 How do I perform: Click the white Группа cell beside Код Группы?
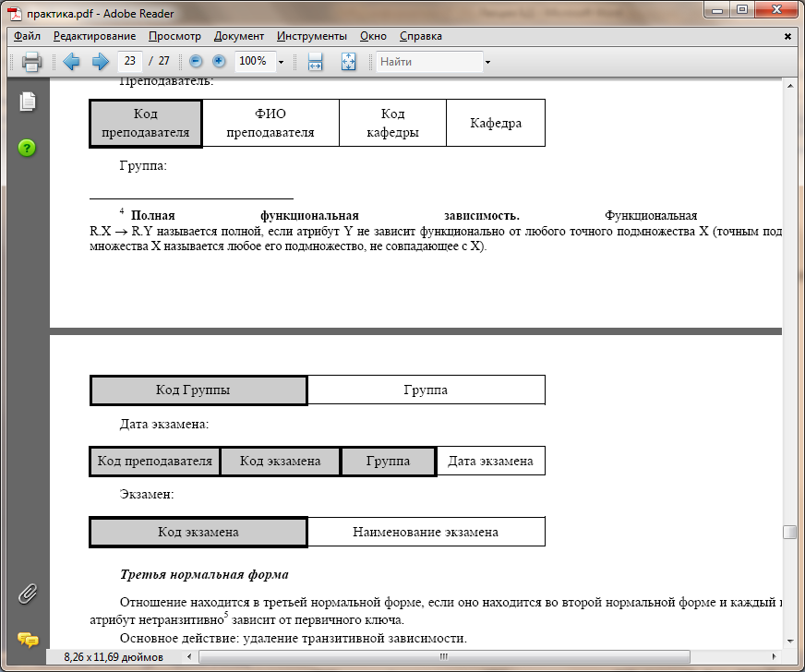point(426,390)
